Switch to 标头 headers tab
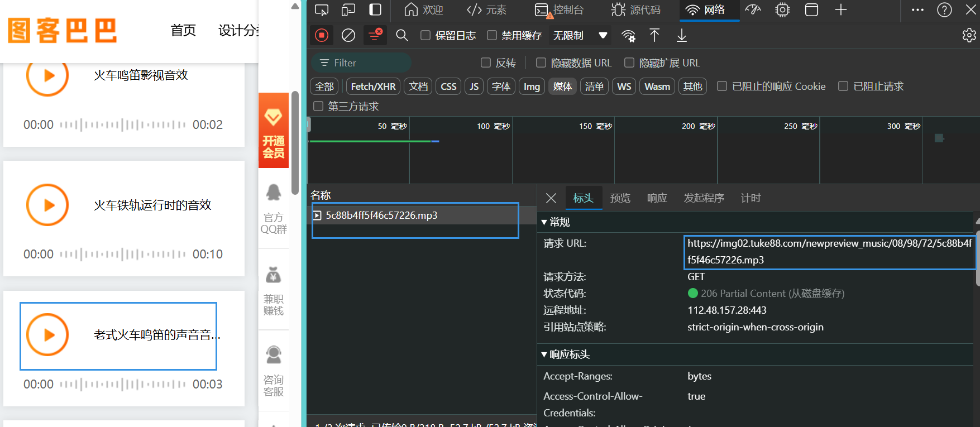 584,198
